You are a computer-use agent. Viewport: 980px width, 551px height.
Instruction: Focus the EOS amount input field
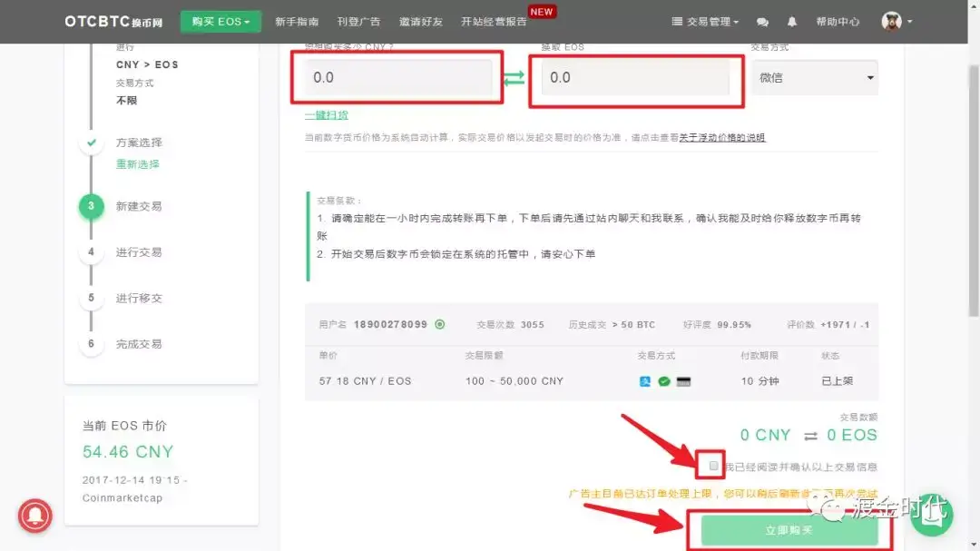click(635, 77)
